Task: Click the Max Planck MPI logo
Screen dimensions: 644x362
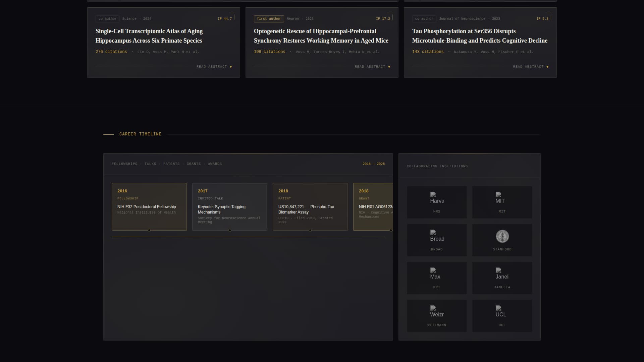Action: [x=437, y=278]
